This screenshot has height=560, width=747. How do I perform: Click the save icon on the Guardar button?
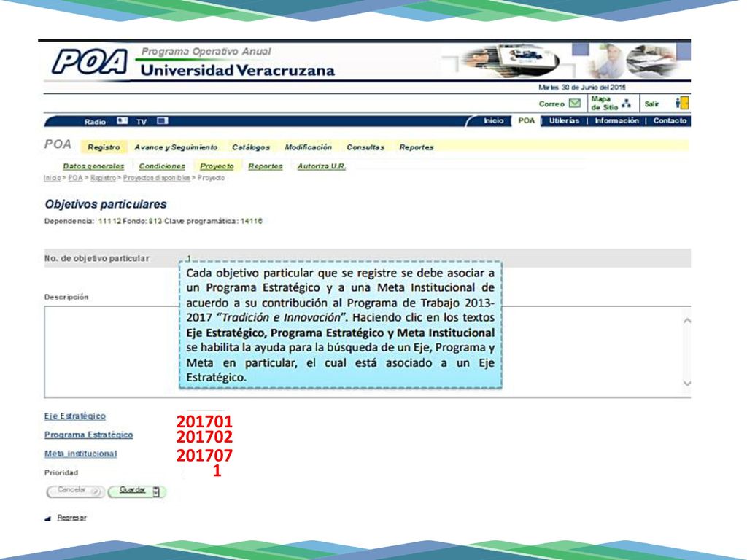coord(156,491)
